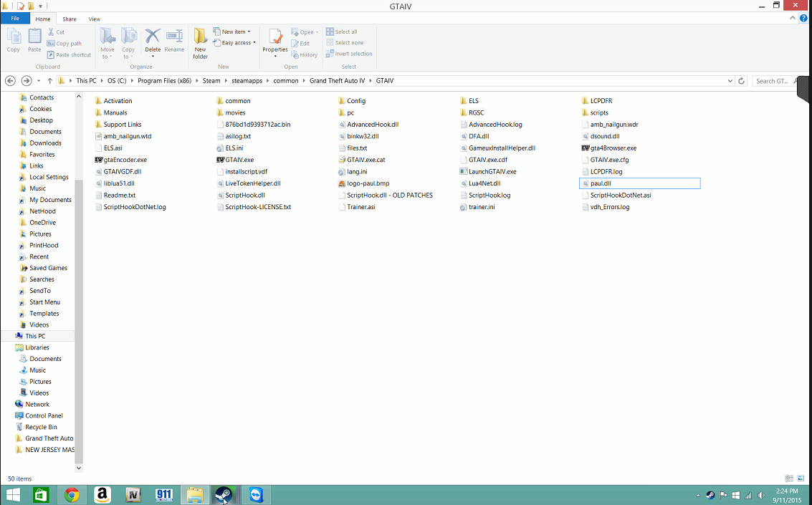Open the Help question mark icon
Viewport: 812px width, 505px height.
[804, 19]
